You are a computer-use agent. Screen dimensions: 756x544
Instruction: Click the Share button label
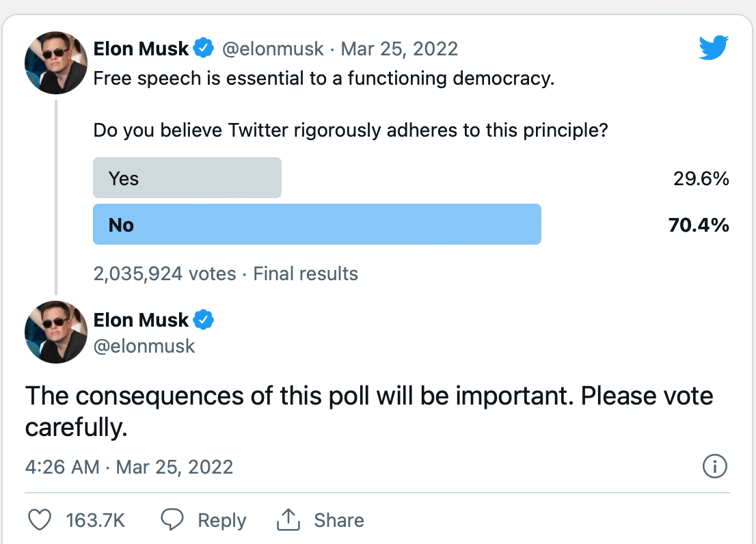pos(339,520)
